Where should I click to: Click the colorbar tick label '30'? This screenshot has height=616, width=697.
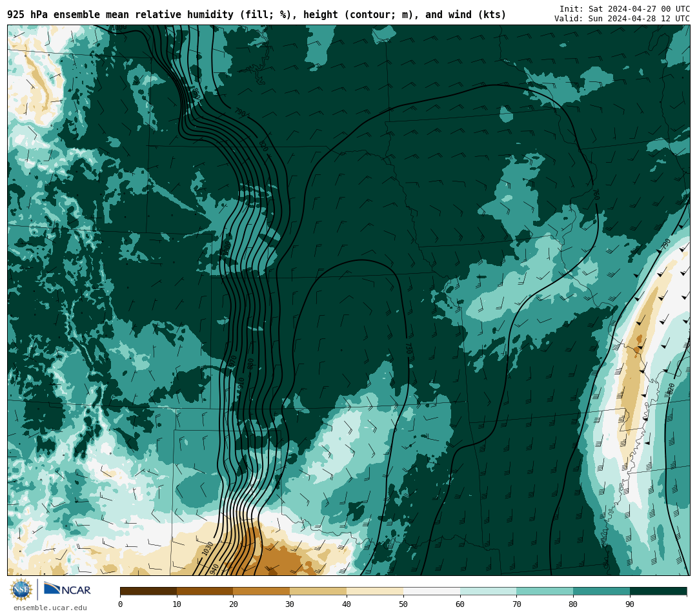tap(290, 604)
